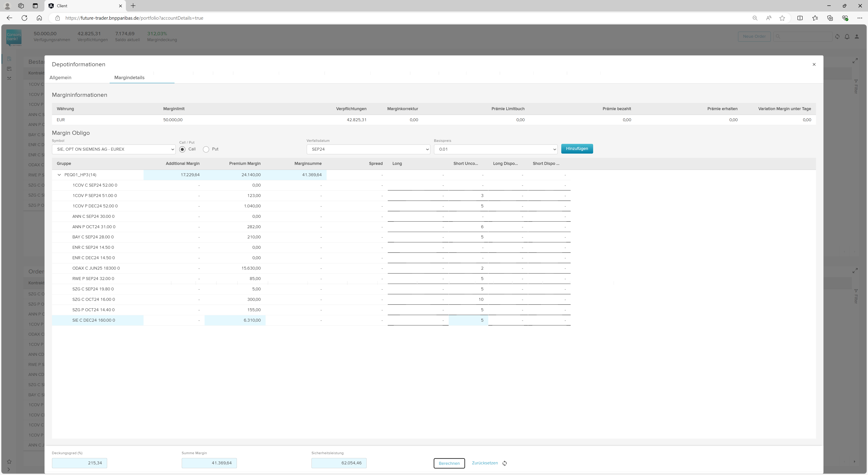Select the Call radio button
Viewport: 868px width, 475px height.
pos(182,149)
